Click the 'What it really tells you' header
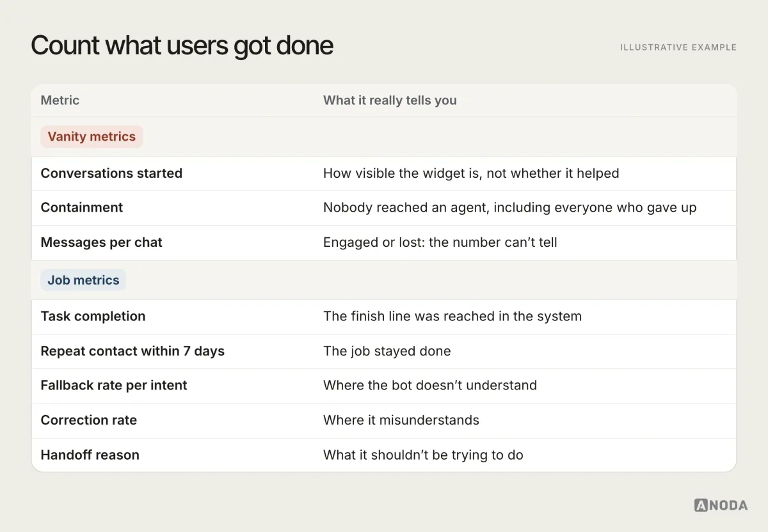Viewport: 768px width, 532px height. pos(390,100)
